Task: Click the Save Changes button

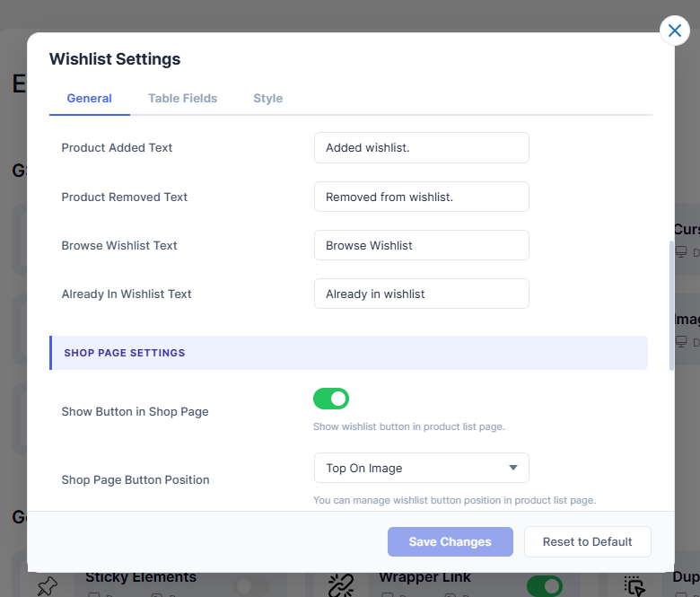Action: (x=450, y=541)
